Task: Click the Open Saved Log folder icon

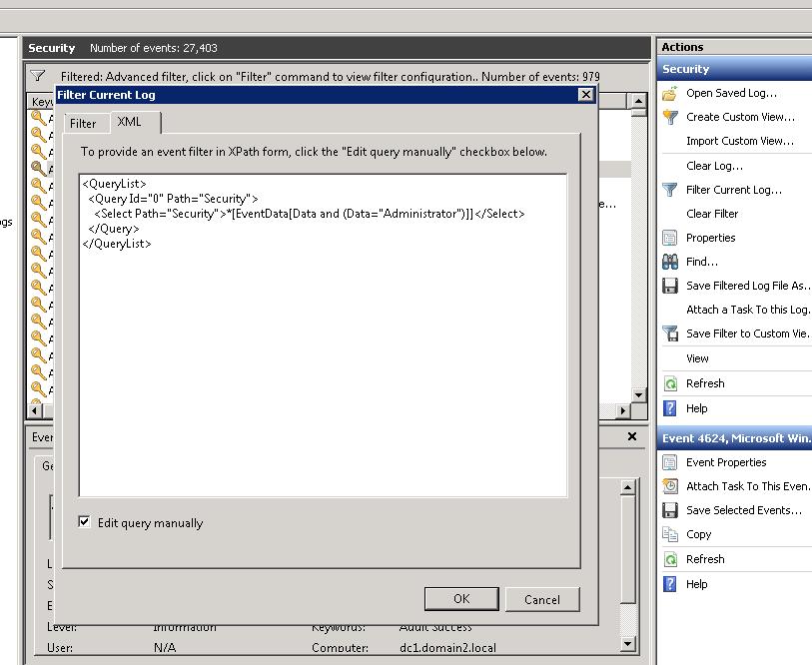Action: point(669,93)
